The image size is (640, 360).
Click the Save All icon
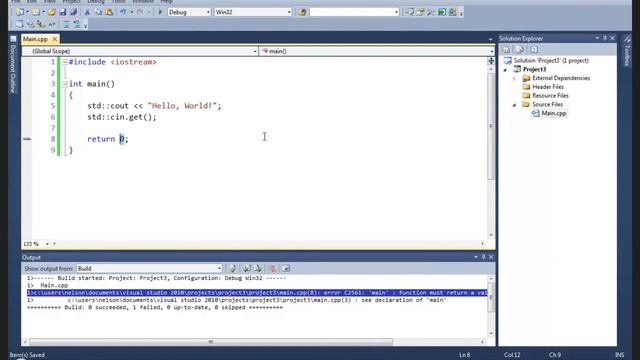click(73, 12)
